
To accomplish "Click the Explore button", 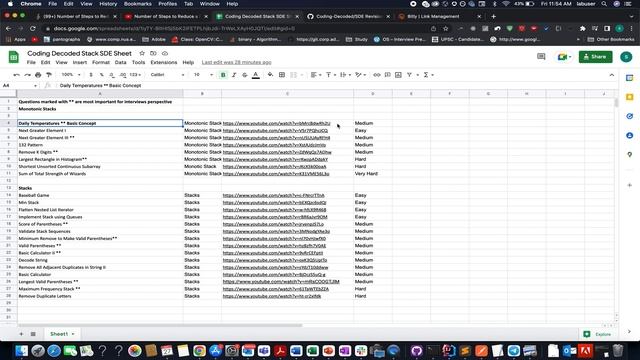I will coord(598,334).
